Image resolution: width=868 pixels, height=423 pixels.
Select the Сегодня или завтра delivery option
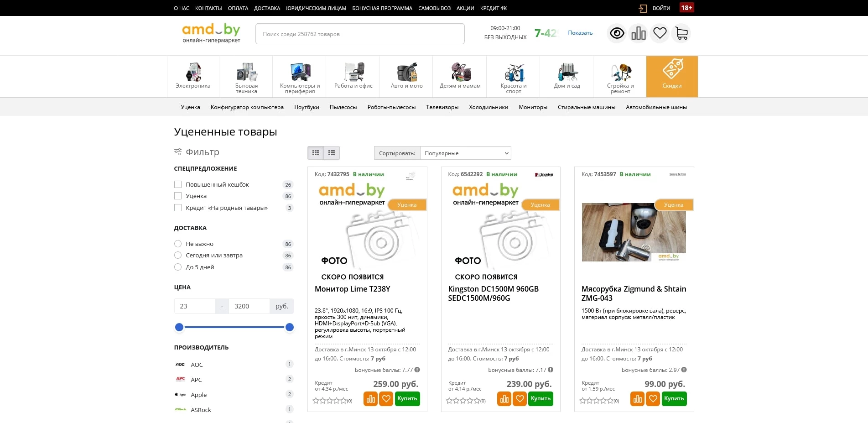point(177,255)
